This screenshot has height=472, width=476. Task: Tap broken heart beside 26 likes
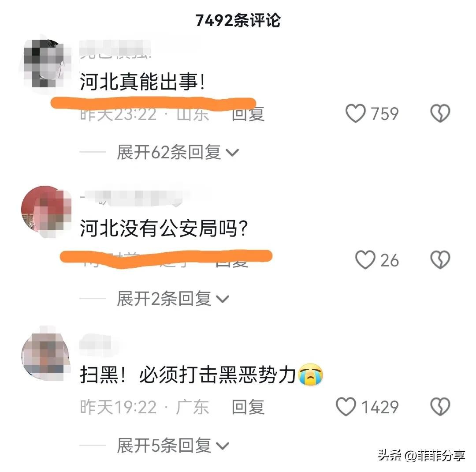440,260
